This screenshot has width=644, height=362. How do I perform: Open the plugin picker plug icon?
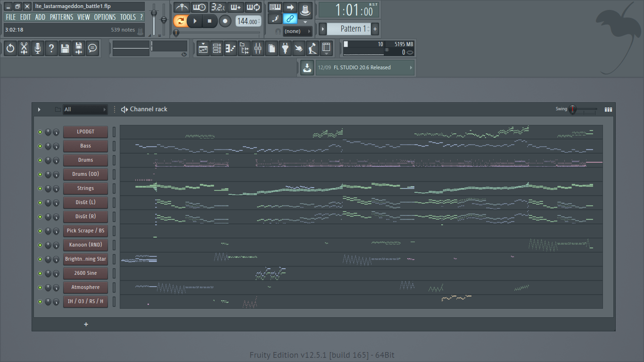[x=285, y=48]
